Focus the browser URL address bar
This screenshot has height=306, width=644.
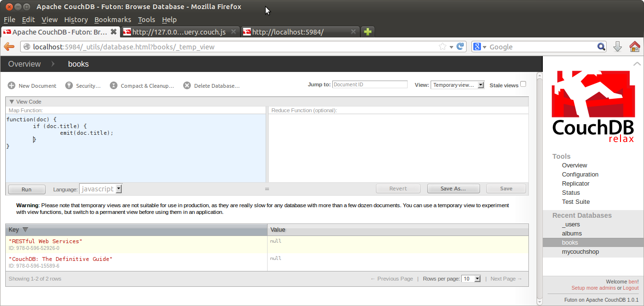pyautogui.click(x=235, y=47)
